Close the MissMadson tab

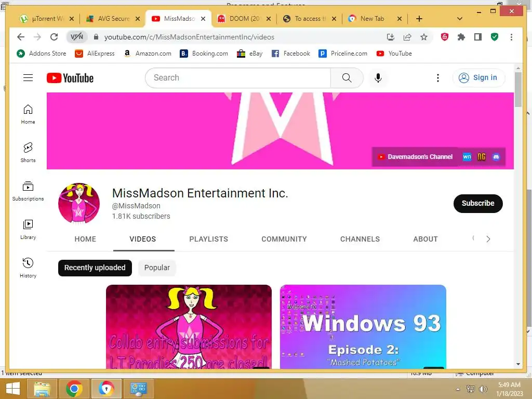pyautogui.click(x=203, y=19)
